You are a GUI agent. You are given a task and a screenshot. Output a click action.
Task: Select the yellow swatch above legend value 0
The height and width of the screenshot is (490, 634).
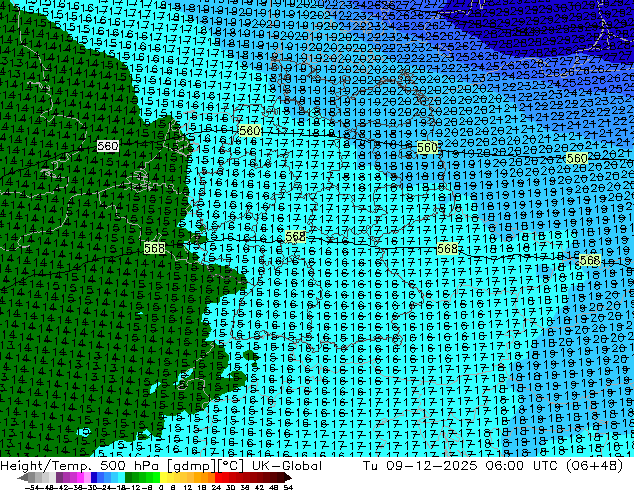click(163, 477)
